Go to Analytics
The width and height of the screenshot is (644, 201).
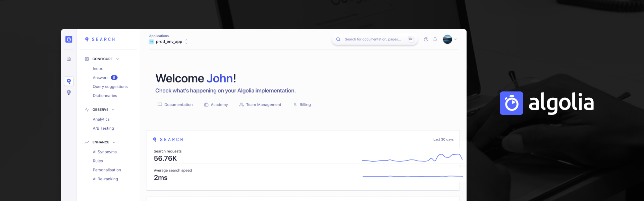click(101, 119)
